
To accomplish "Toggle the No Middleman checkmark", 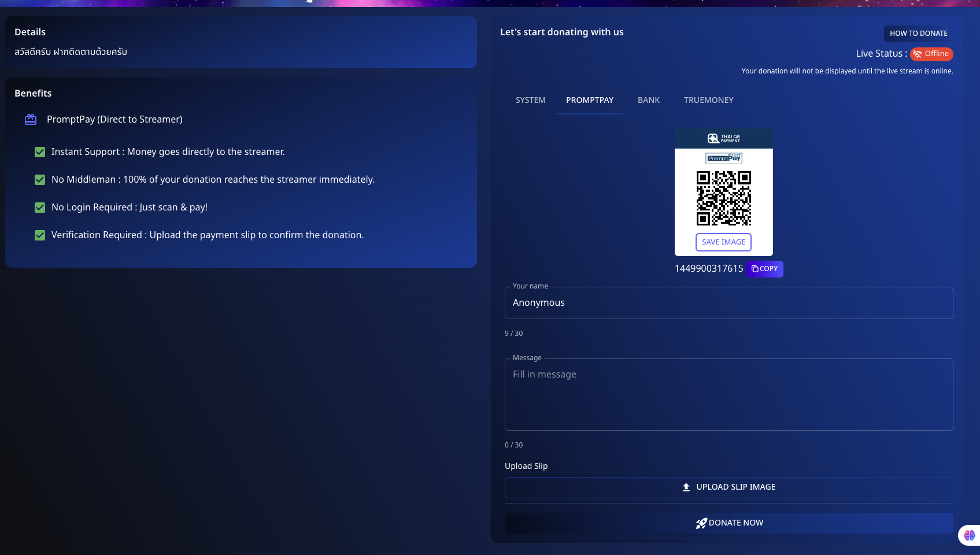I will coord(40,180).
